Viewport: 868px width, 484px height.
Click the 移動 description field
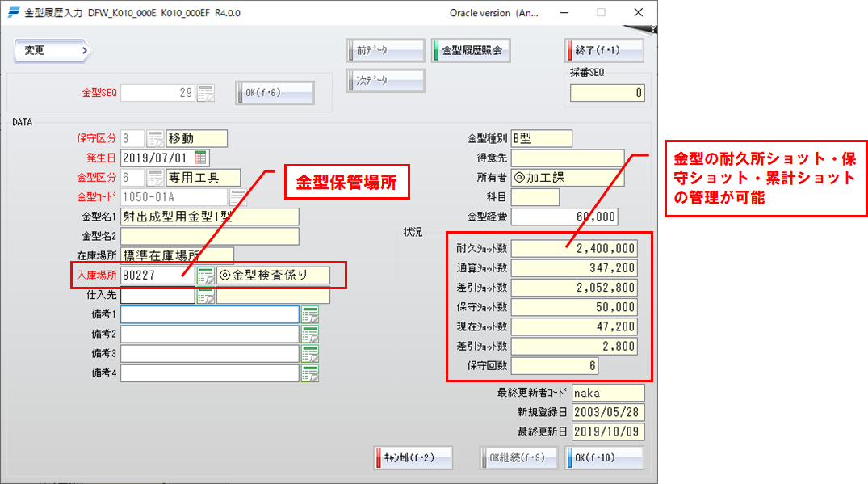[x=196, y=138]
